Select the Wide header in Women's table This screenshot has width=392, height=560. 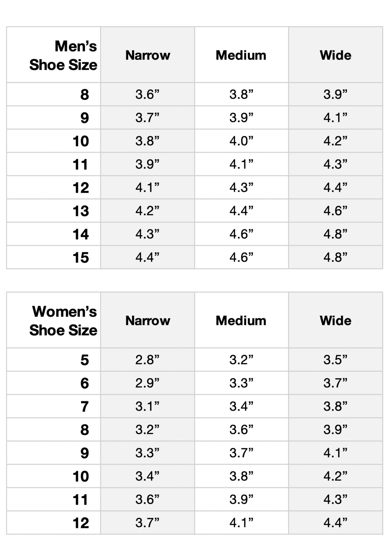[x=335, y=321]
